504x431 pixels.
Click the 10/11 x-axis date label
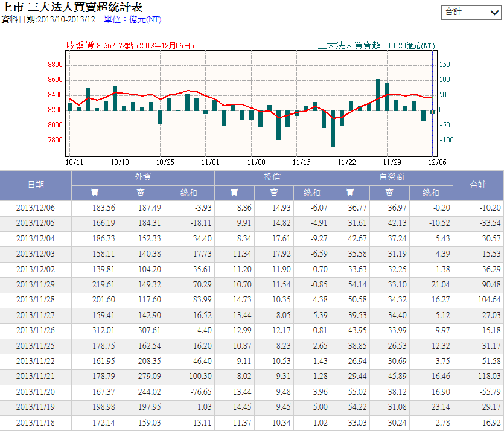[x=74, y=162]
